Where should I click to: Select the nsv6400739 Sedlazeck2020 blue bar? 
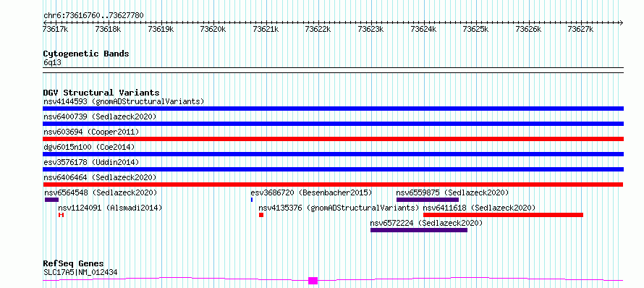[333, 124]
